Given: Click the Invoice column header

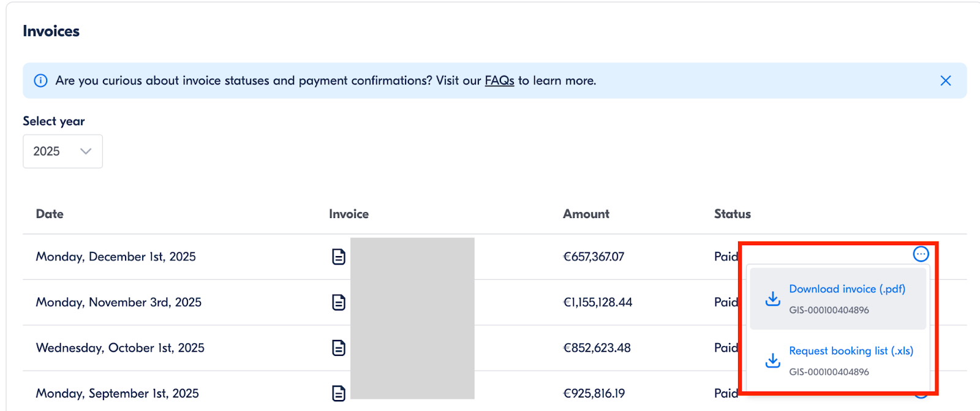Looking at the screenshot, I should coord(349,214).
